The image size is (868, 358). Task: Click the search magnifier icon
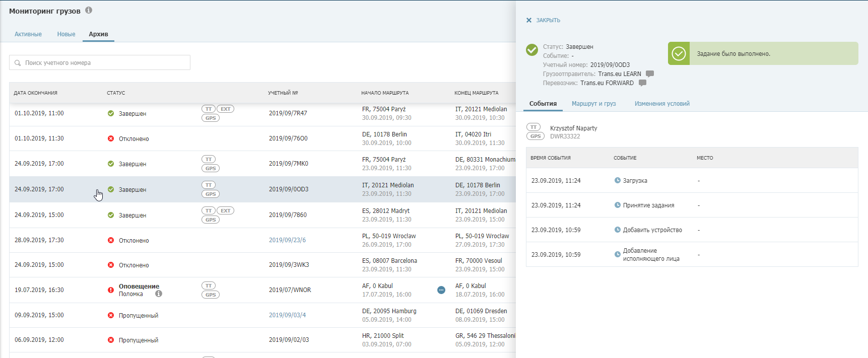coord(18,63)
